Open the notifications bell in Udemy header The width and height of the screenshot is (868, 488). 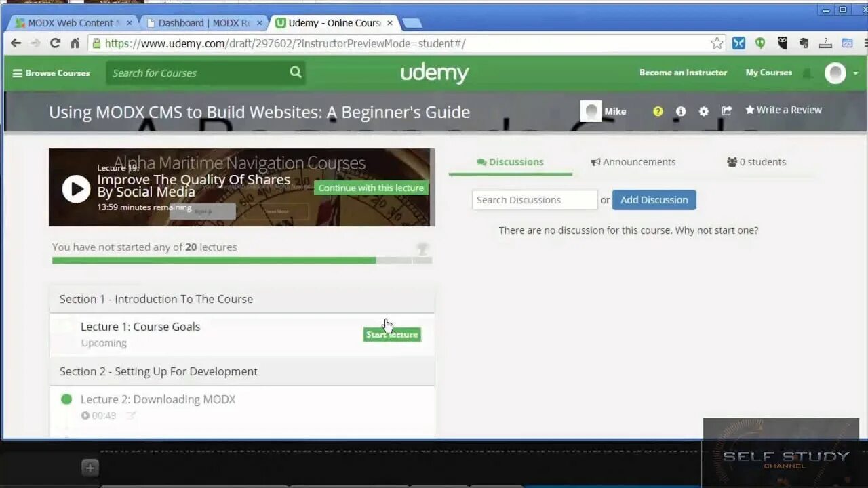pyautogui.click(x=807, y=73)
